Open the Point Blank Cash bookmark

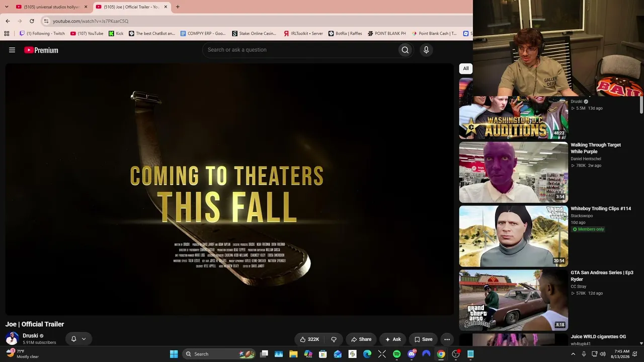pyautogui.click(x=434, y=34)
